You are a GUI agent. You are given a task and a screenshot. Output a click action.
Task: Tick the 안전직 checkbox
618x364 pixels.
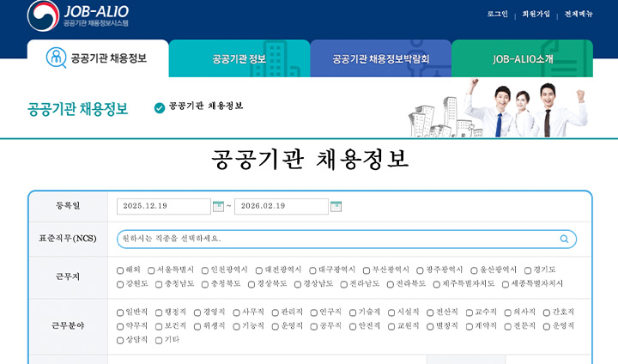coord(353,326)
